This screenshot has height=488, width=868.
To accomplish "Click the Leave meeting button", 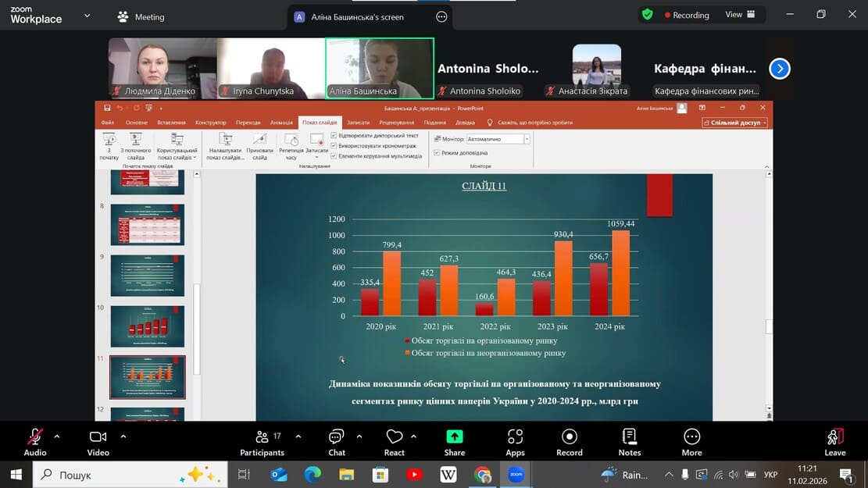I will 834,437.
